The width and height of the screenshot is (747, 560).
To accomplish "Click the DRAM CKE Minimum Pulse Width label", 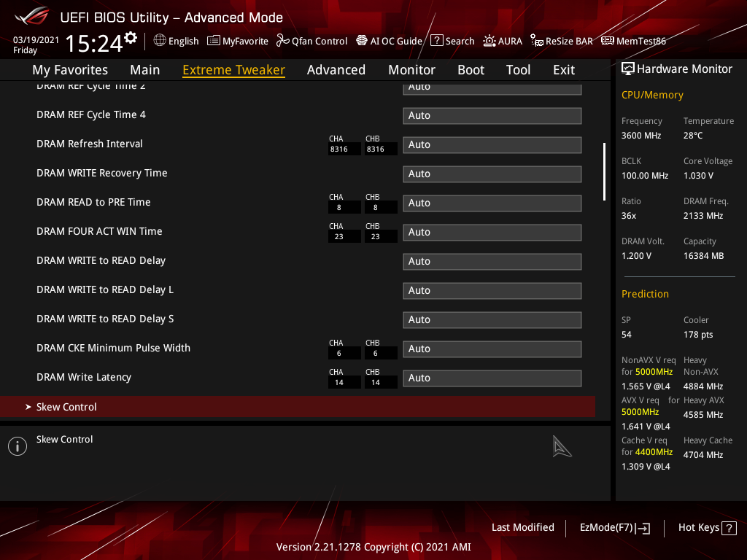I will tap(113, 348).
